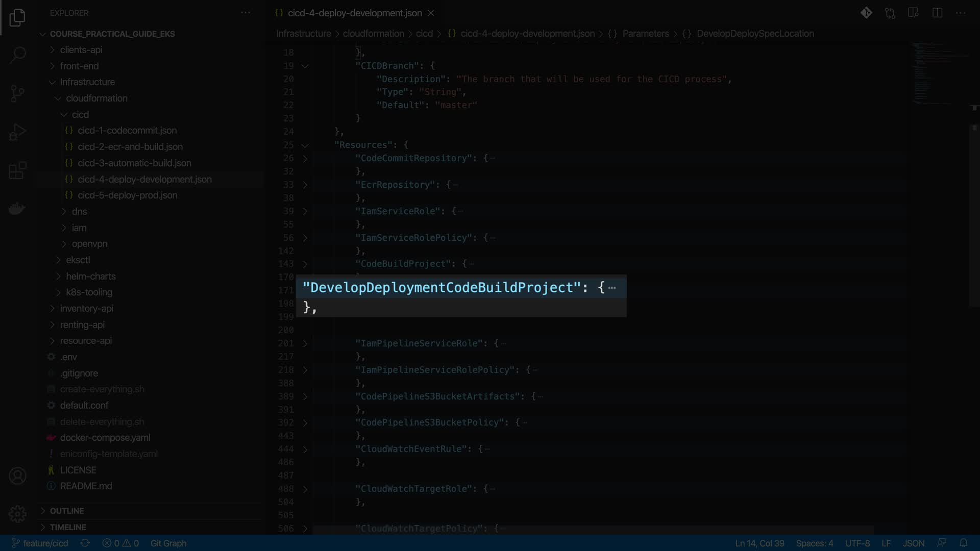The image size is (980, 551).
Task: Open the Extensions view
Action: (17, 170)
